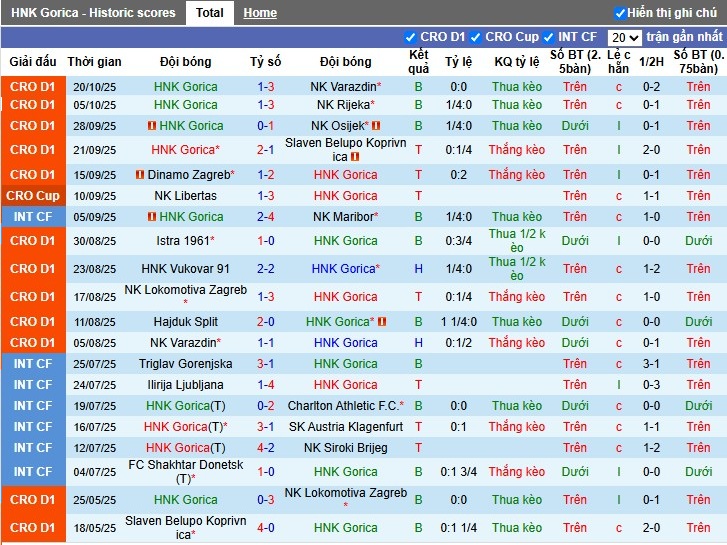This screenshot has height=545, width=727.
Task: Uncheck the CRO D1 filter checkbox
Action: click(410, 37)
